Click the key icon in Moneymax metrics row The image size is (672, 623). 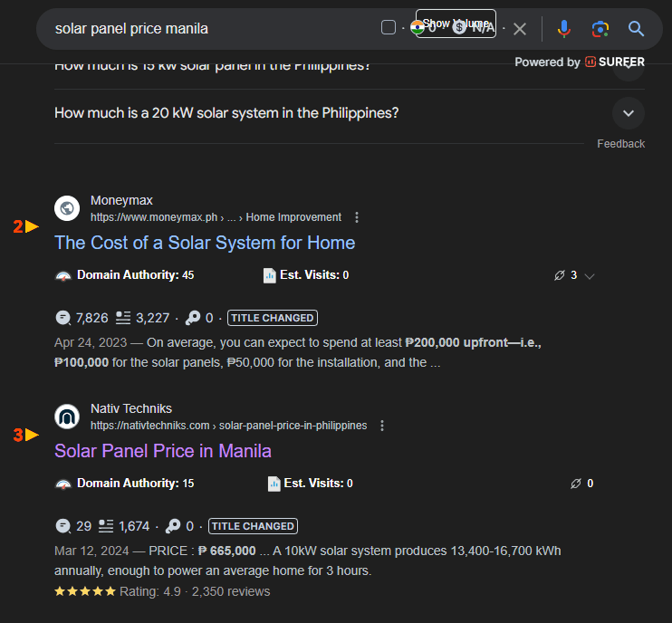pos(192,318)
